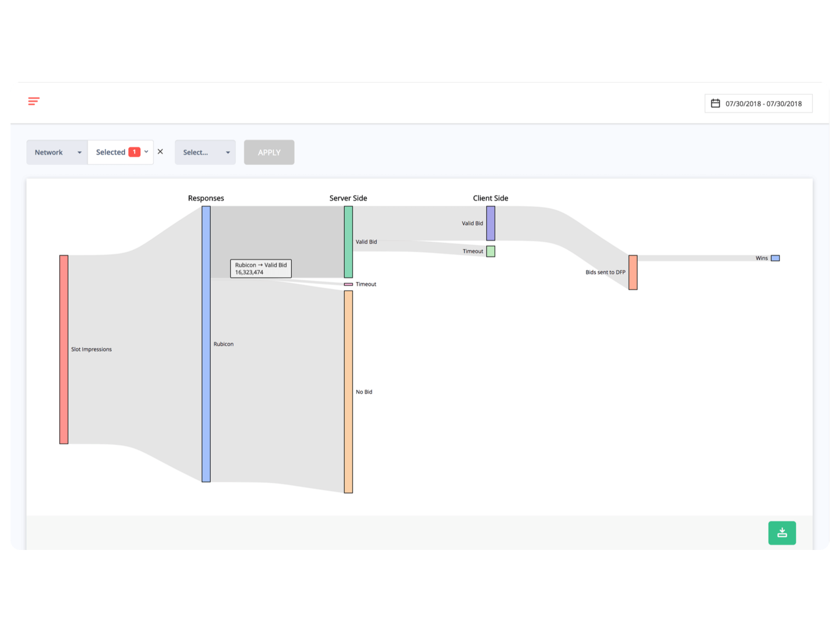The width and height of the screenshot is (840, 632).
Task: Open the 07/30/2018 - 07/30/2018 date range field
Action: (x=758, y=104)
